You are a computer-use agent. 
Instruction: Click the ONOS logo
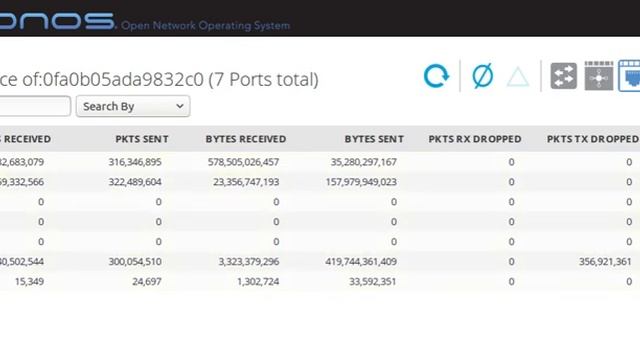[x=57, y=20]
